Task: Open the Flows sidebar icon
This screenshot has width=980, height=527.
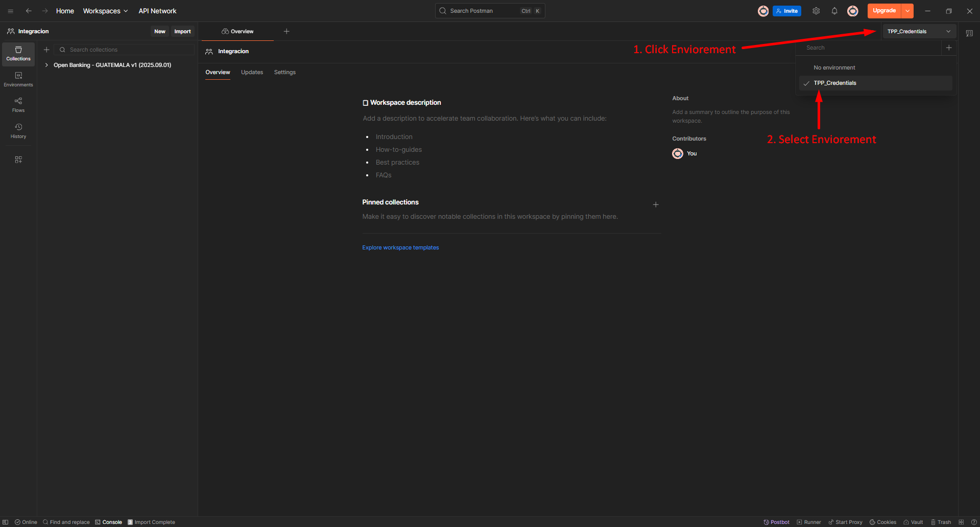Action: [18, 105]
